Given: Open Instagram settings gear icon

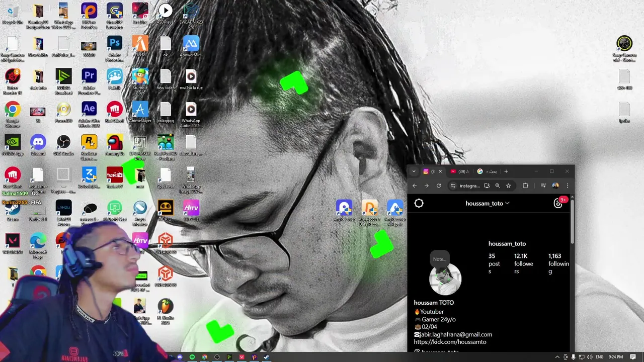Looking at the screenshot, I should click(x=419, y=203).
